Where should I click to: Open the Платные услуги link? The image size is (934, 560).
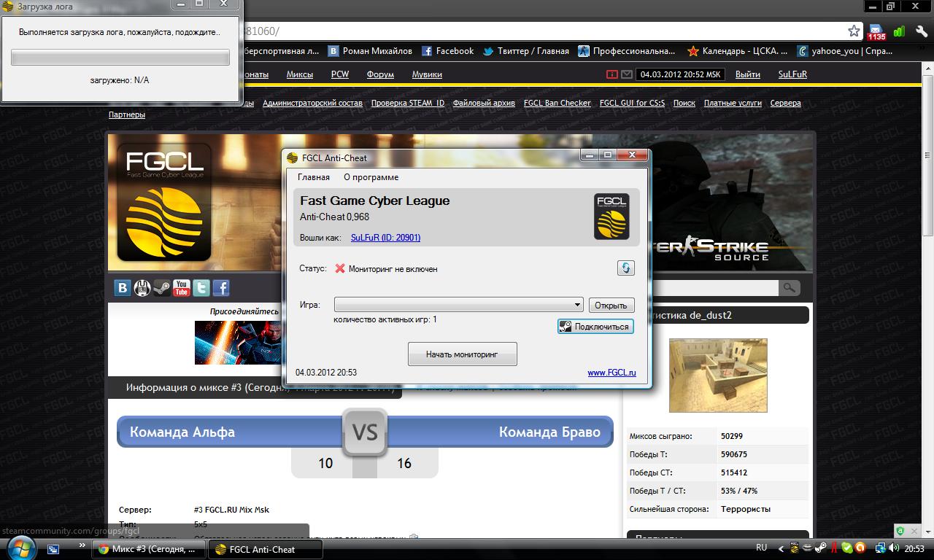tap(733, 103)
